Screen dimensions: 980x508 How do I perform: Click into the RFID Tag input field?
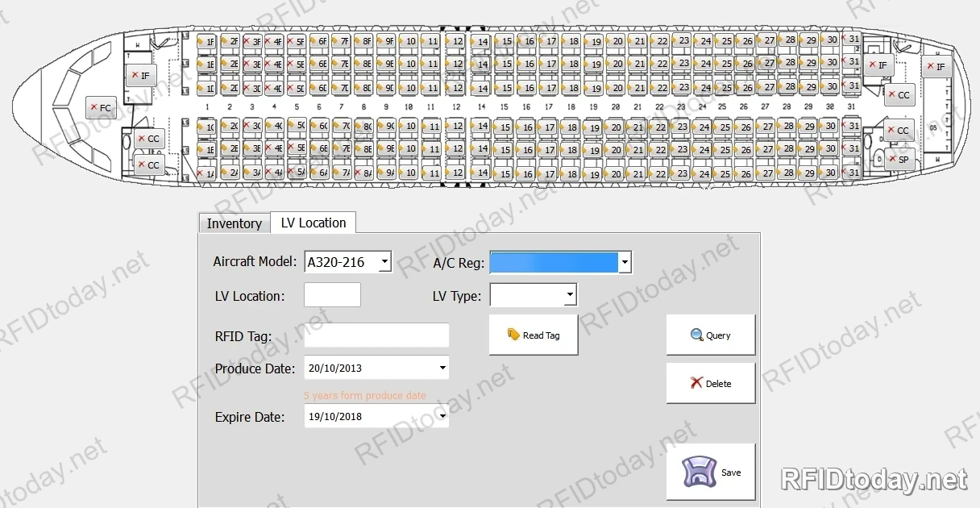(x=376, y=335)
